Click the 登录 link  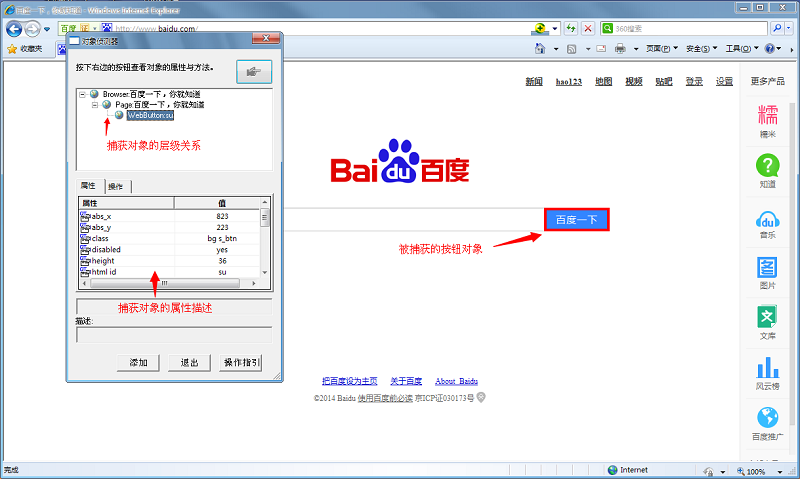click(x=694, y=82)
